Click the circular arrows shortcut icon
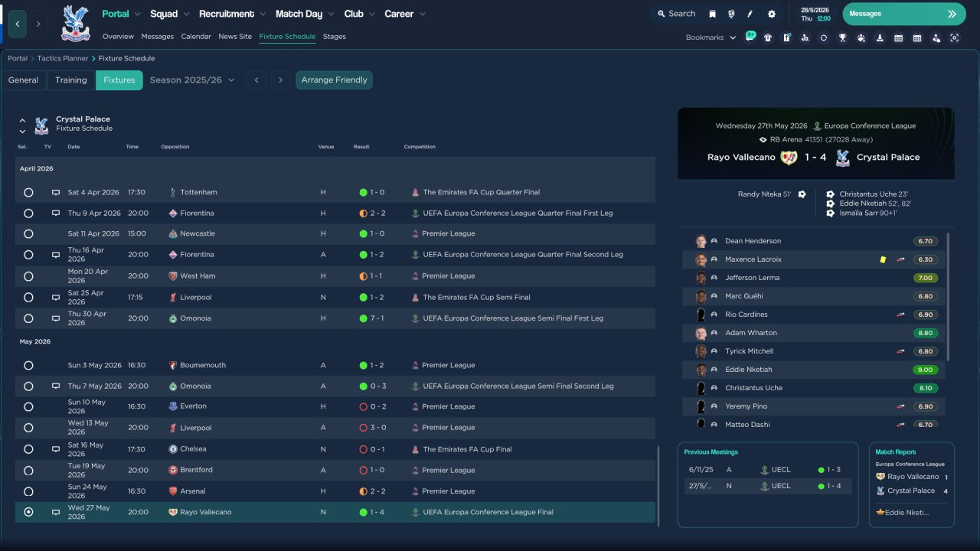 click(823, 37)
